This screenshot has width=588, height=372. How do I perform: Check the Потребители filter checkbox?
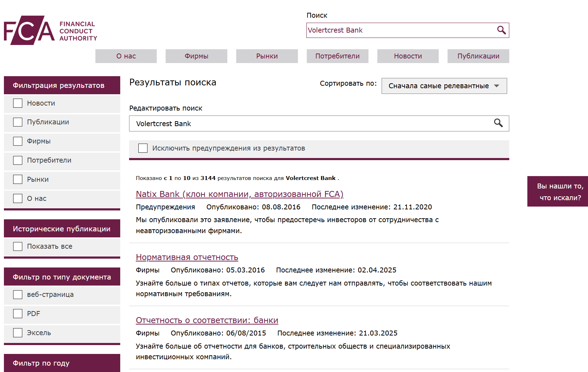point(17,160)
